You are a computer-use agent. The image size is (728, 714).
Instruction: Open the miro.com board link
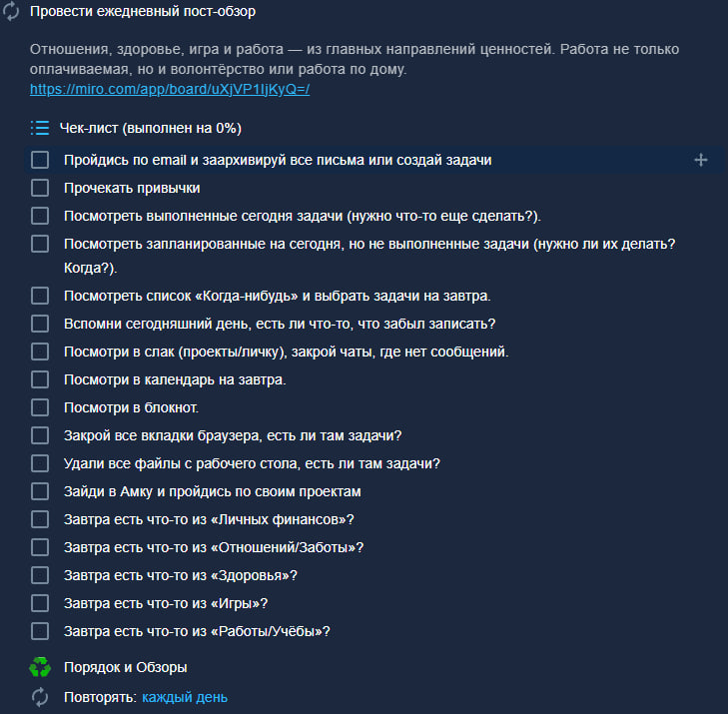tap(170, 90)
